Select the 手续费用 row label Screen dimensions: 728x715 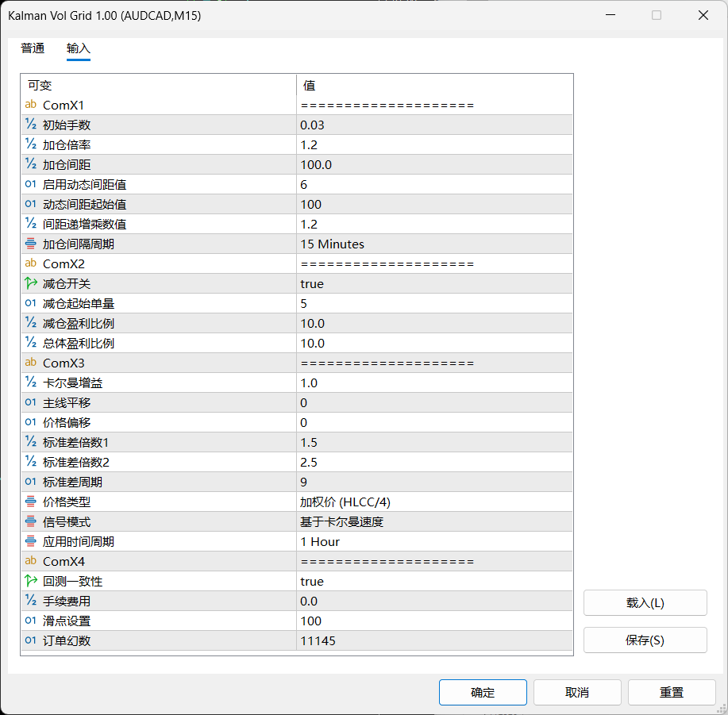(x=67, y=601)
